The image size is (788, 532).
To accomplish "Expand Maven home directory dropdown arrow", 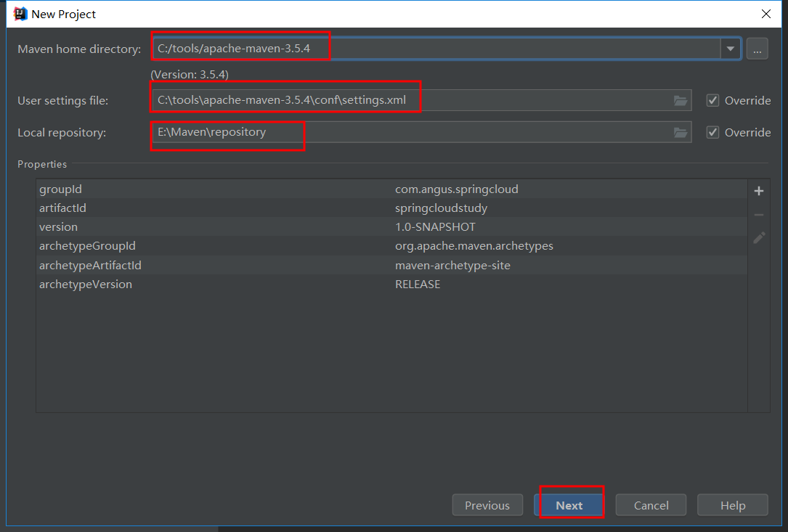I will click(730, 49).
